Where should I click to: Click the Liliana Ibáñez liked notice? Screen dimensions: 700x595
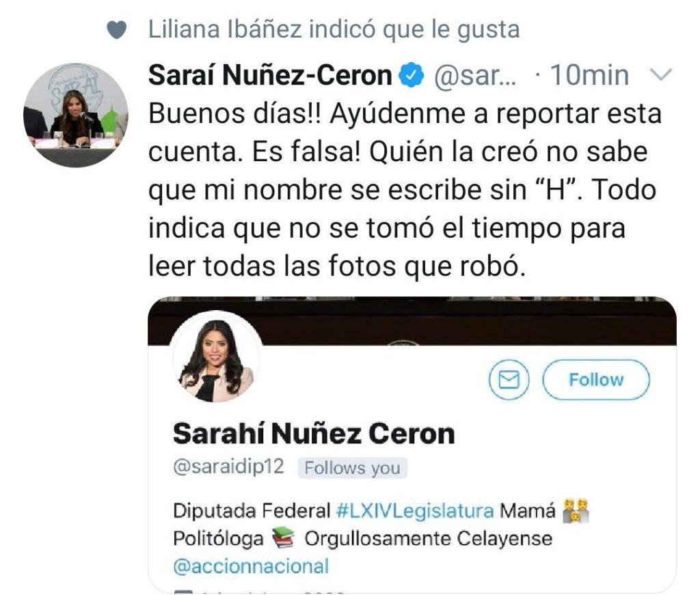(x=334, y=30)
